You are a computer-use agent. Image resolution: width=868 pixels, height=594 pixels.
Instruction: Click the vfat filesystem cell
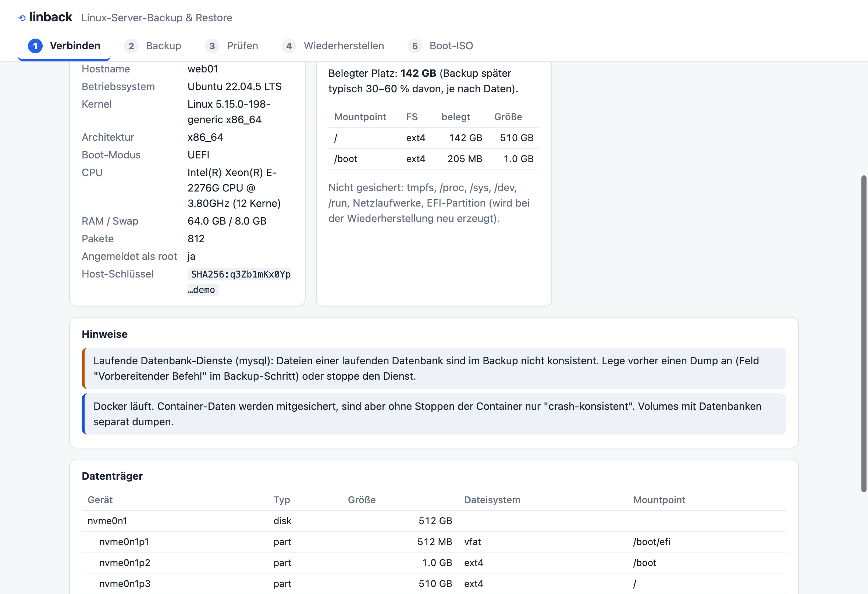coord(473,542)
